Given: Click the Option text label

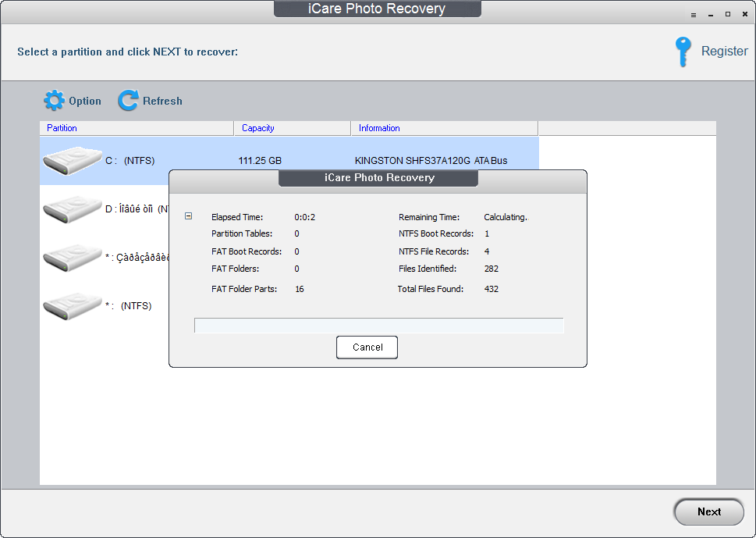Looking at the screenshot, I should pyautogui.click(x=85, y=101).
